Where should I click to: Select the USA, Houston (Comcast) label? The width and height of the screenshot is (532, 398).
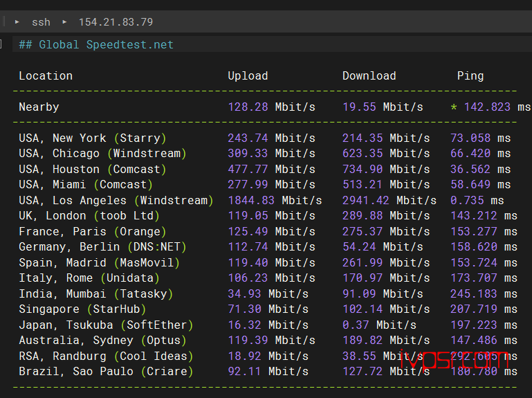93,169
